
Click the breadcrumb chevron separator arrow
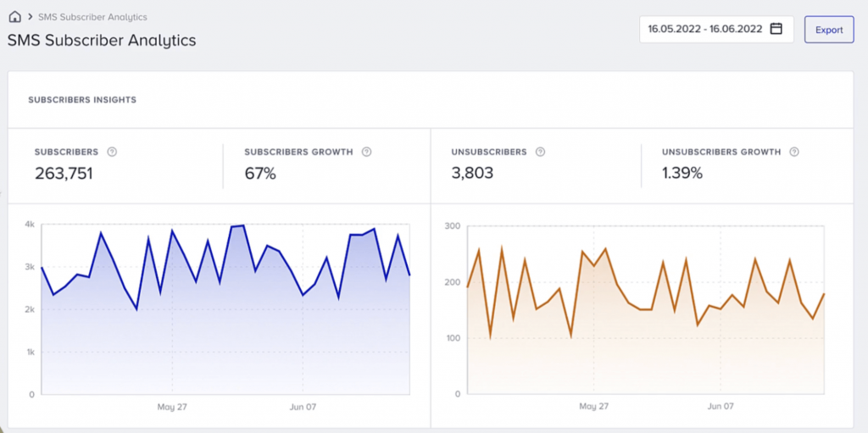30,17
